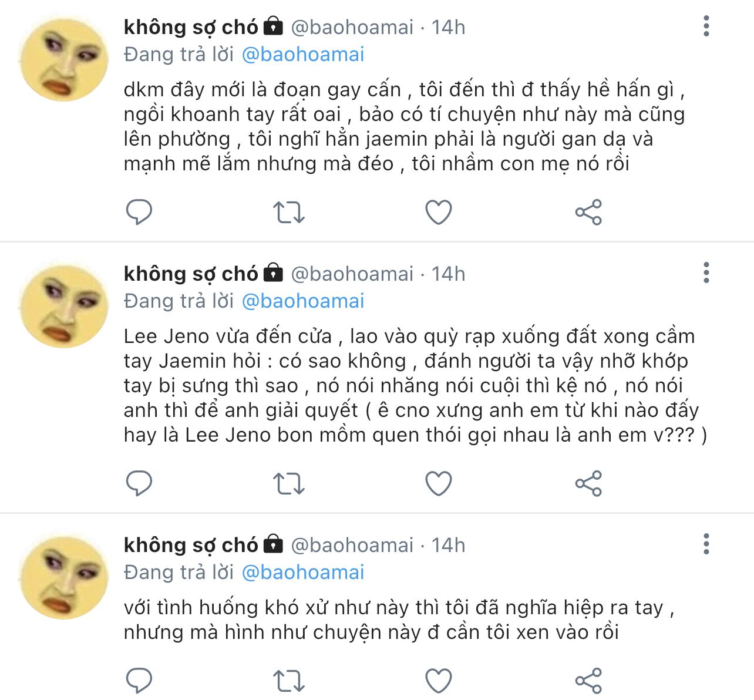Open more options menu on first tweet
754x700 pixels.
(x=706, y=26)
